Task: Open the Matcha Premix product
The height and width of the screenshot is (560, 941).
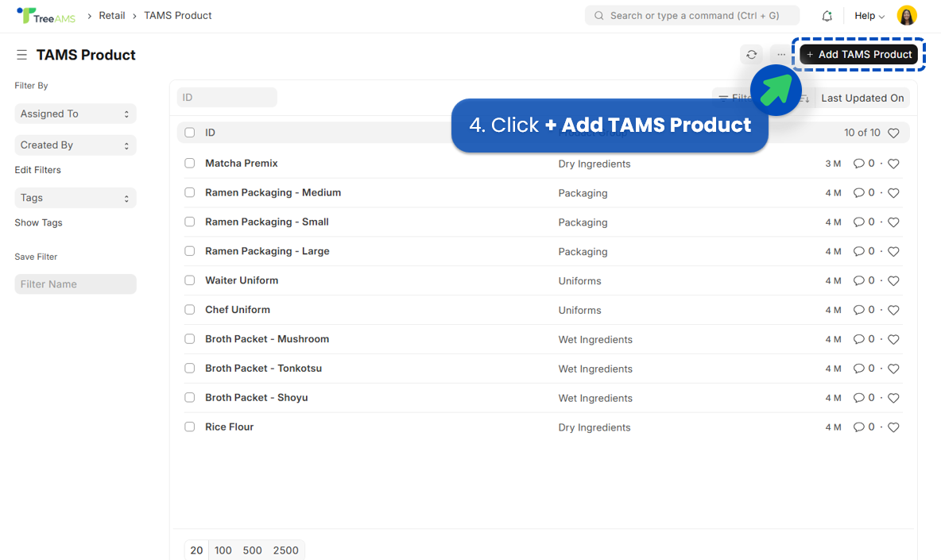Action: coord(242,163)
